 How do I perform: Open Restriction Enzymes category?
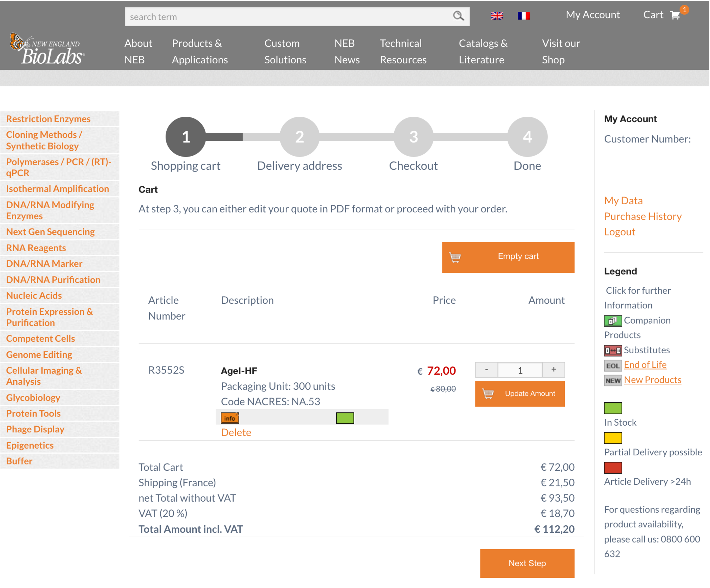pos(60,119)
